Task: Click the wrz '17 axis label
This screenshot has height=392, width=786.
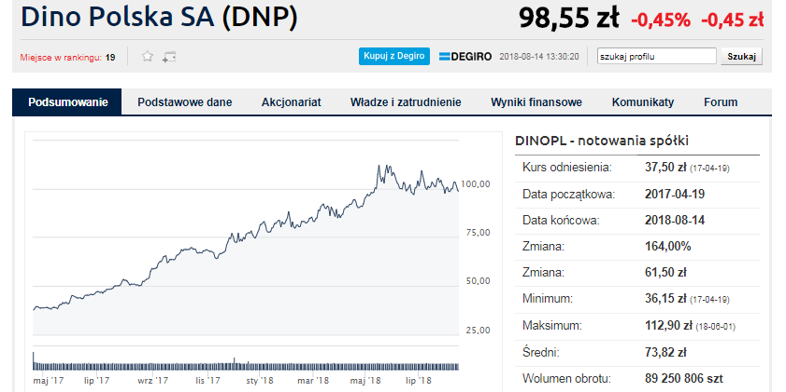Action: pos(153,380)
